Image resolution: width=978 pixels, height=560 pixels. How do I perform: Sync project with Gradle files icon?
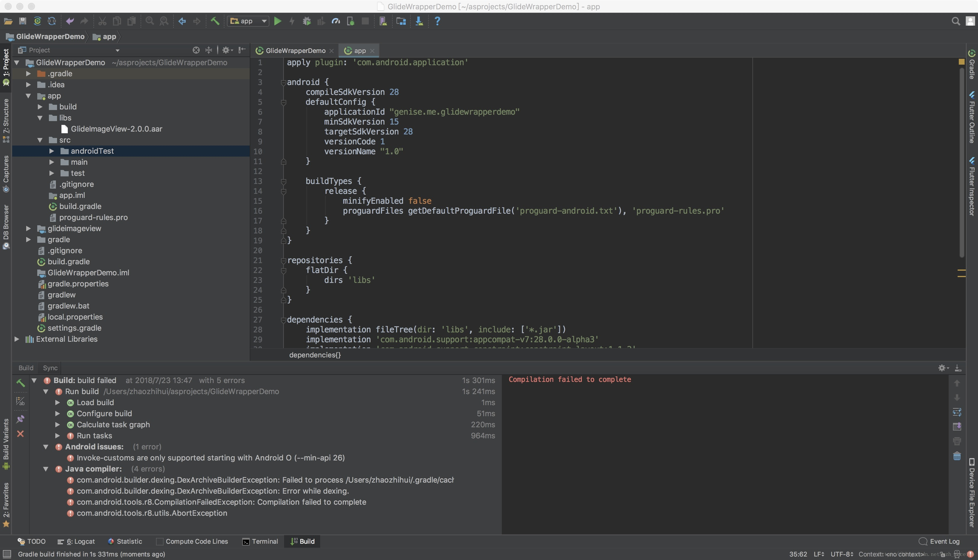[37, 21]
